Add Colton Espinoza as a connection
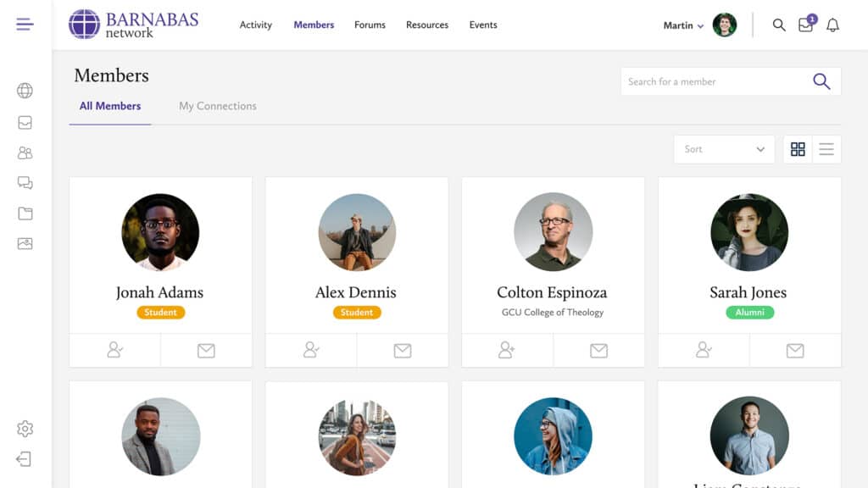The height and width of the screenshot is (488, 868). [x=507, y=350]
